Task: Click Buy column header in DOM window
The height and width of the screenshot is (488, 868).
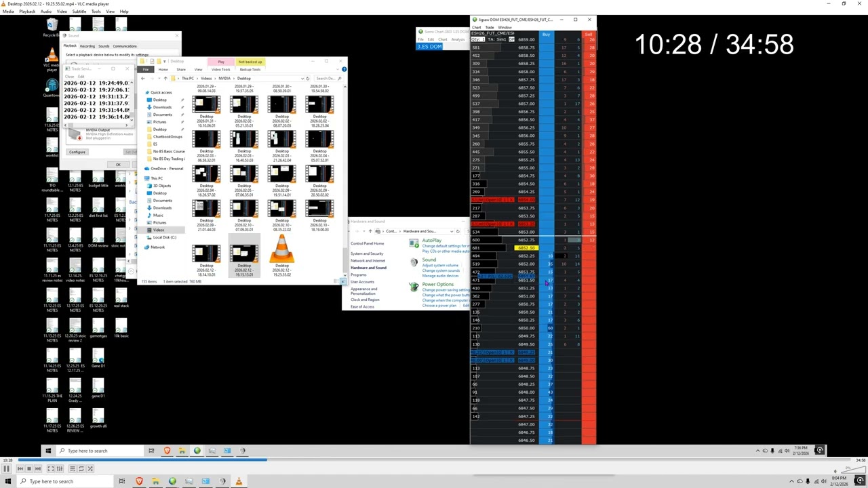Action: 546,35
